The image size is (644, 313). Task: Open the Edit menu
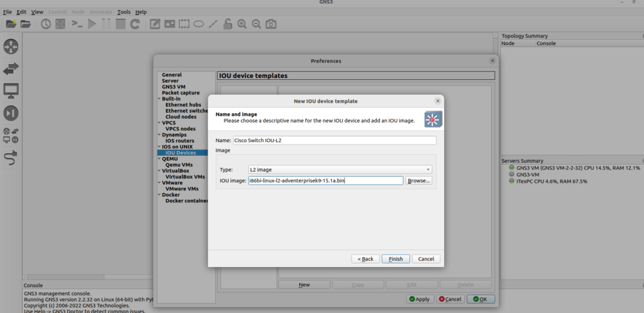[x=22, y=12]
